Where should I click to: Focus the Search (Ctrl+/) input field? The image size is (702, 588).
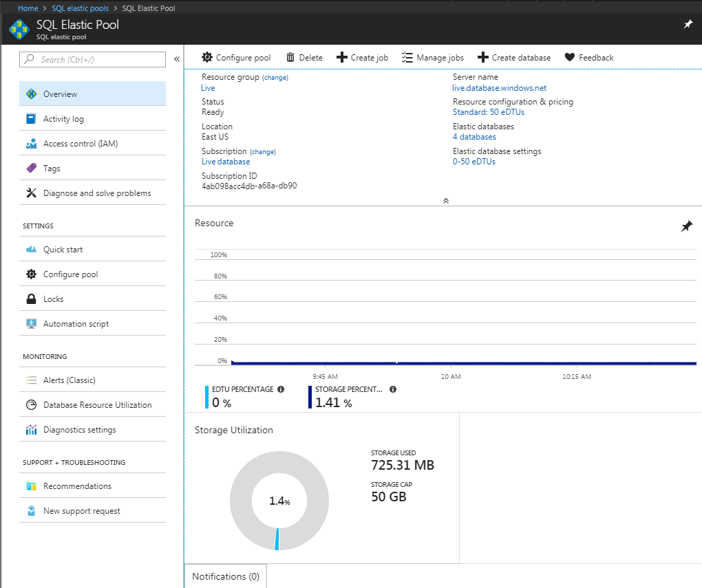pyautogui.click(x=93, y=60)
